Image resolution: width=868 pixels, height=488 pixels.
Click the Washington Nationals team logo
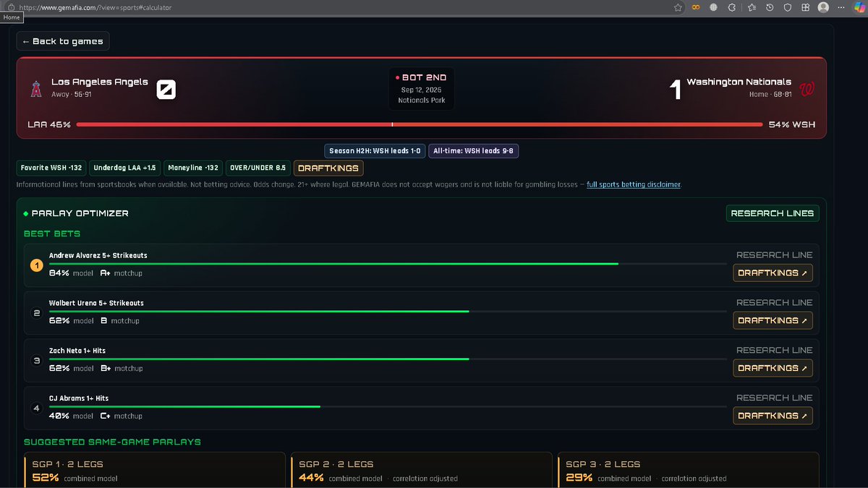808,89
